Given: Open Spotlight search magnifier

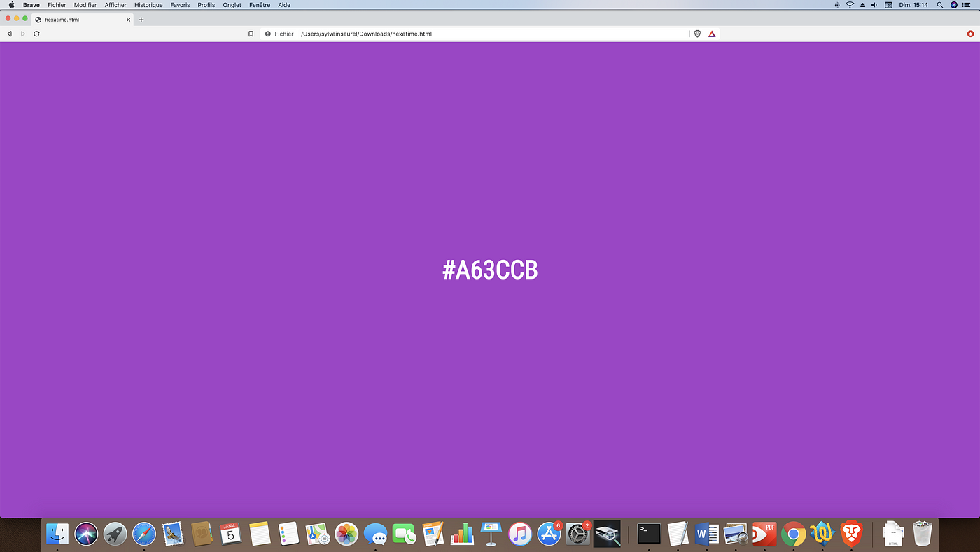Looking at the screenshot, I should coord(939,5).
